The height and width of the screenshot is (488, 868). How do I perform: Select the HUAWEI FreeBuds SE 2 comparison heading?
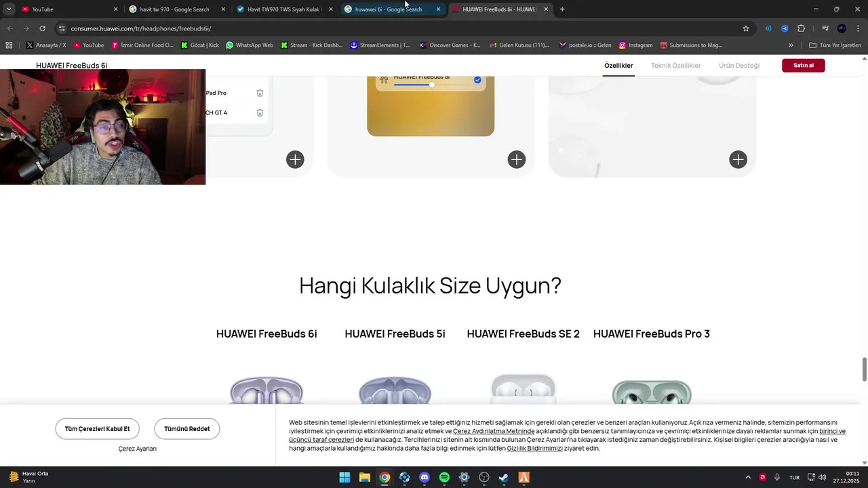[x=524, y=333]
